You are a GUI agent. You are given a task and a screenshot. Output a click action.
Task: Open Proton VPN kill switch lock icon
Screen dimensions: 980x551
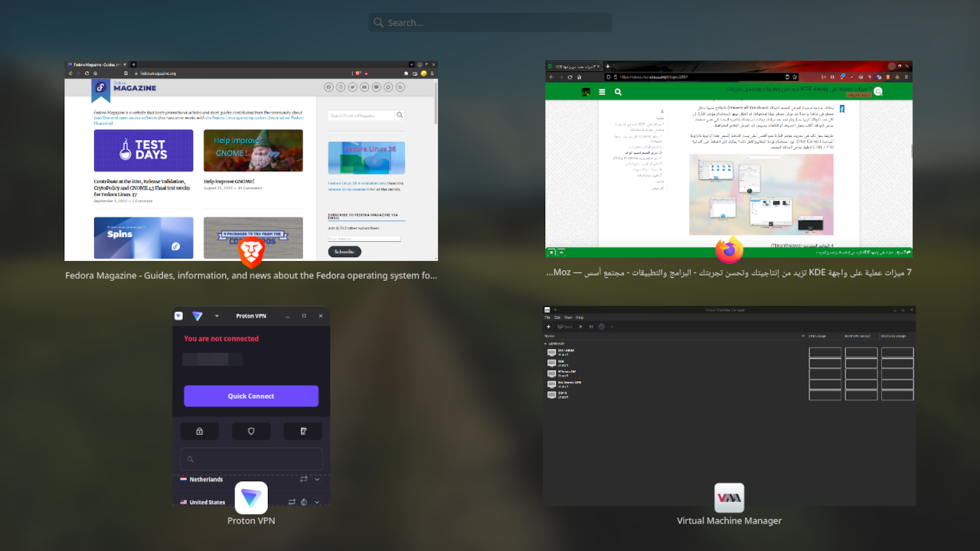click(199, 432)
